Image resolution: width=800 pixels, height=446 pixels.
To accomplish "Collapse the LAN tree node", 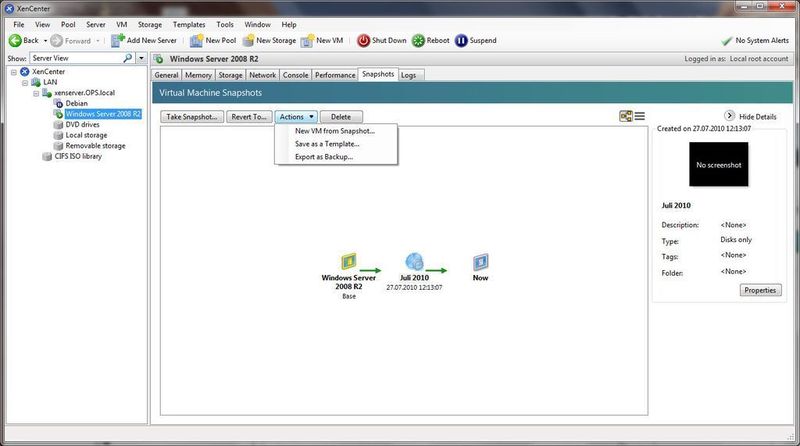I will tap(25, 83).
